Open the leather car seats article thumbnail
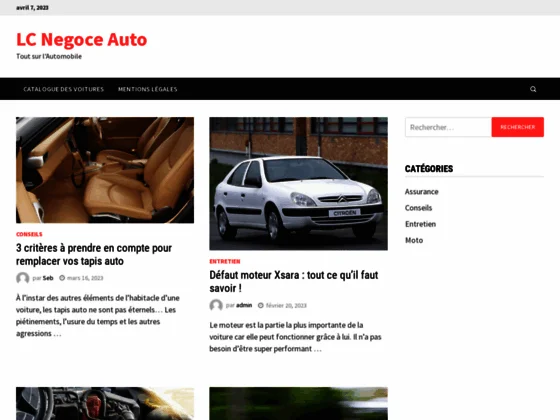This screenshot has height=420, width=560. click(x=105, y=170)
